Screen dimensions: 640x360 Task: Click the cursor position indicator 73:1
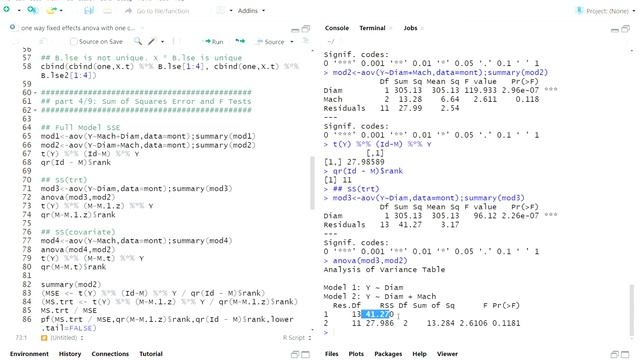point(21,338)
